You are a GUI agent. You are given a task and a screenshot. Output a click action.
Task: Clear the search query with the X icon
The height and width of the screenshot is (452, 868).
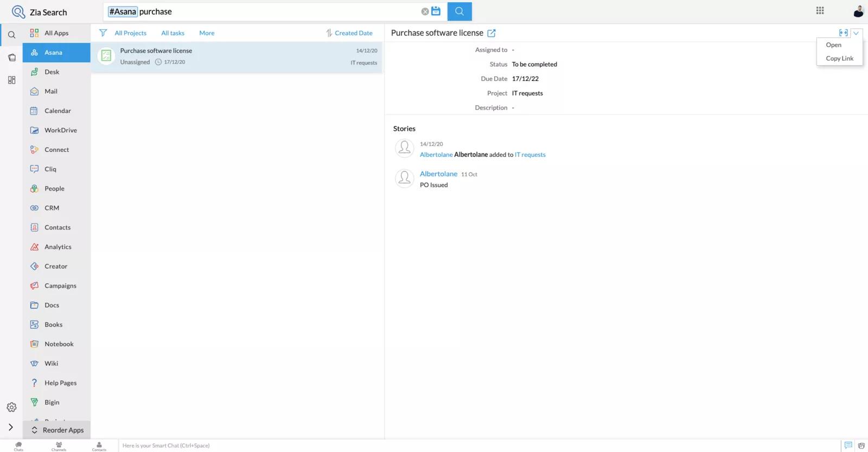[x=425, y=11]
